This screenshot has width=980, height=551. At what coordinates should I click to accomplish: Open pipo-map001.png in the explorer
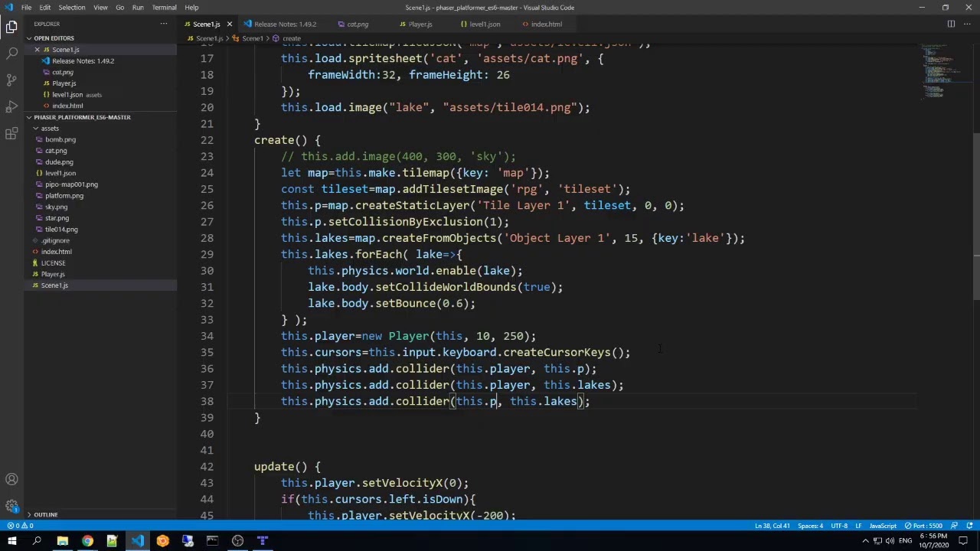point(71,184)
